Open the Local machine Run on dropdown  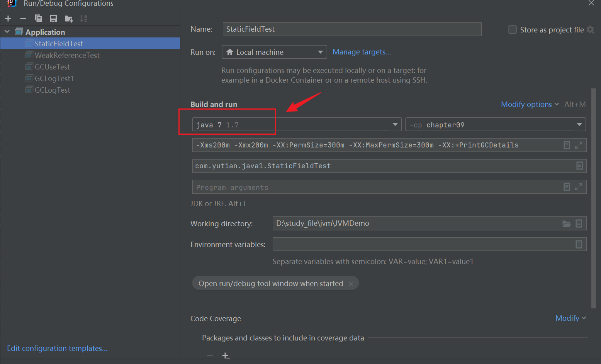(320, 52)
